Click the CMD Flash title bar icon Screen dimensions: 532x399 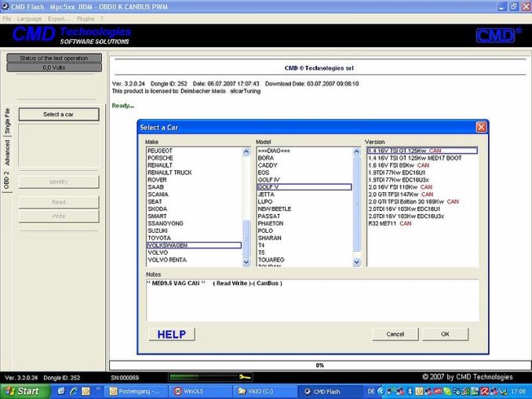pos(5,6)
